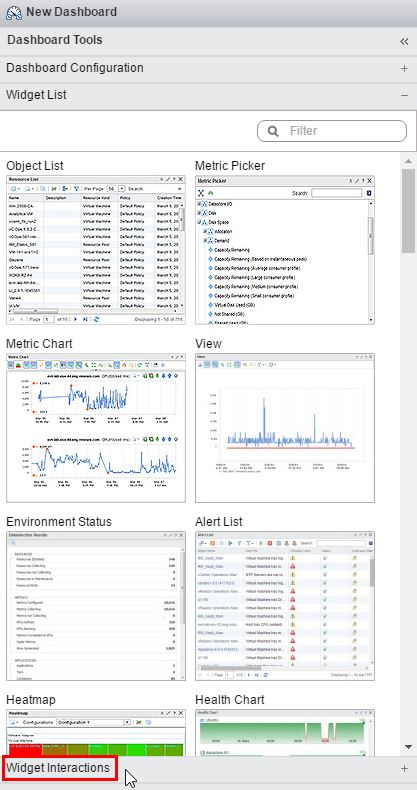The image size is (417, 790).
Task: Select the Object List widget thumbnail
Action: (x=96, y=250)
